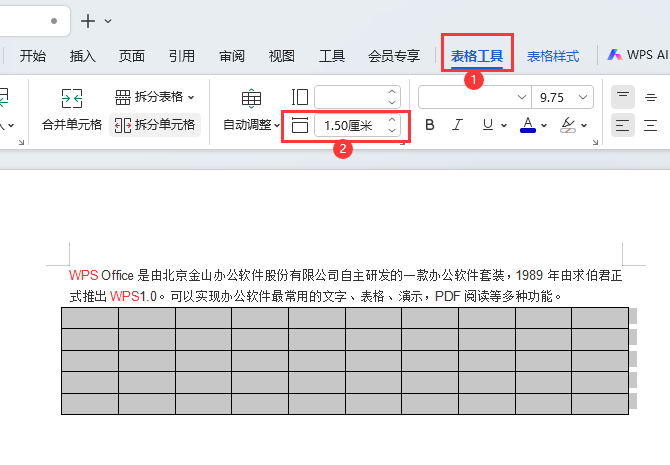The height and width of the screenshot is (465, 670).
Task: Click 拆分单元格 split cells button
Action: pyautogui.click(x=155, y=125)
